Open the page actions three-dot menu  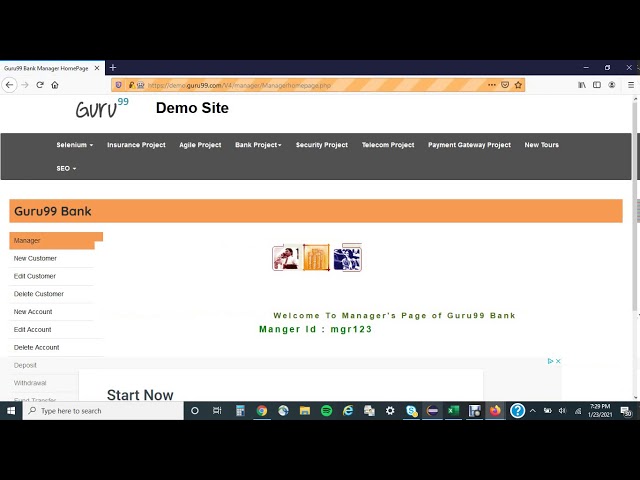(491, 85)
